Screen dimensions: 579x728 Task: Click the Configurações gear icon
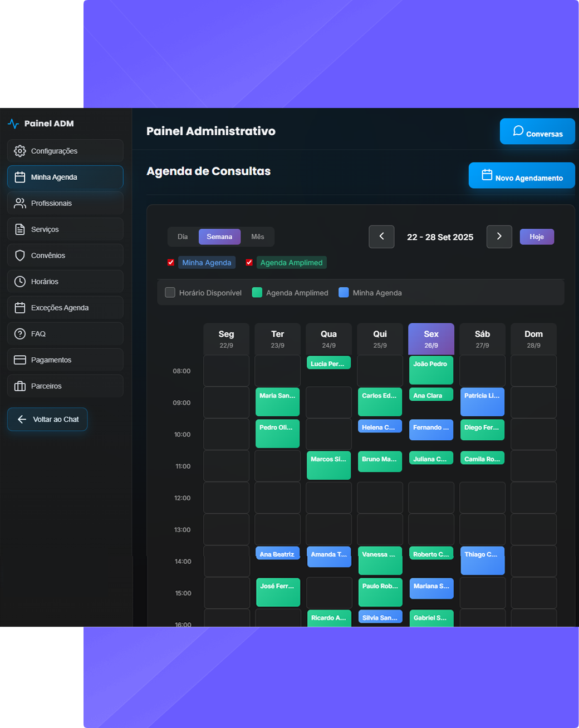pyautogui.click(x=20, y=151)
